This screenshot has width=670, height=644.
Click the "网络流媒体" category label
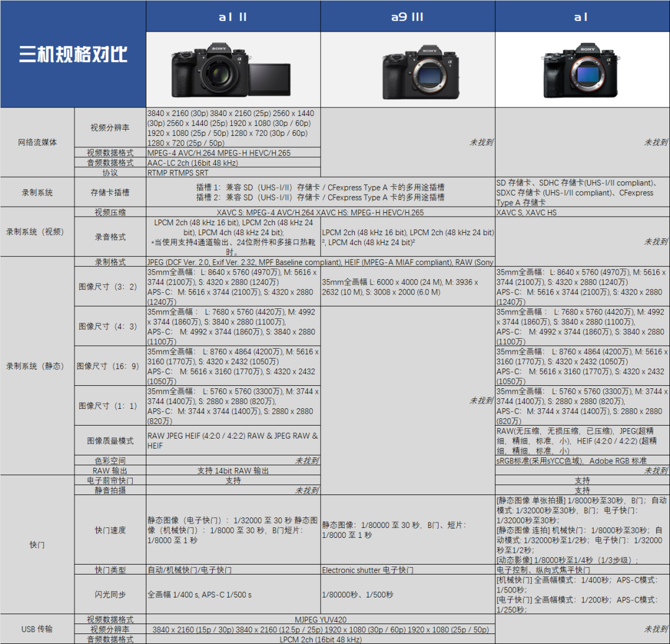tap(37, 142)
